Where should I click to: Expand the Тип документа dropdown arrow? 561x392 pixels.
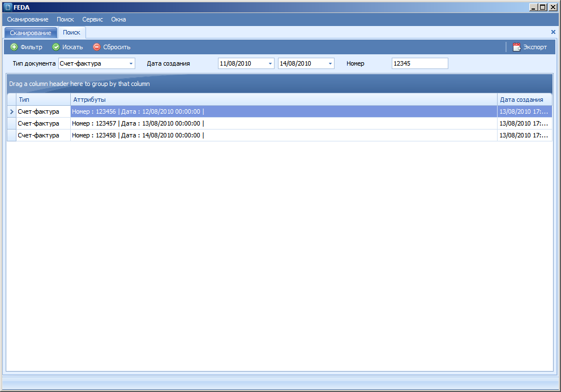[131, 64]
